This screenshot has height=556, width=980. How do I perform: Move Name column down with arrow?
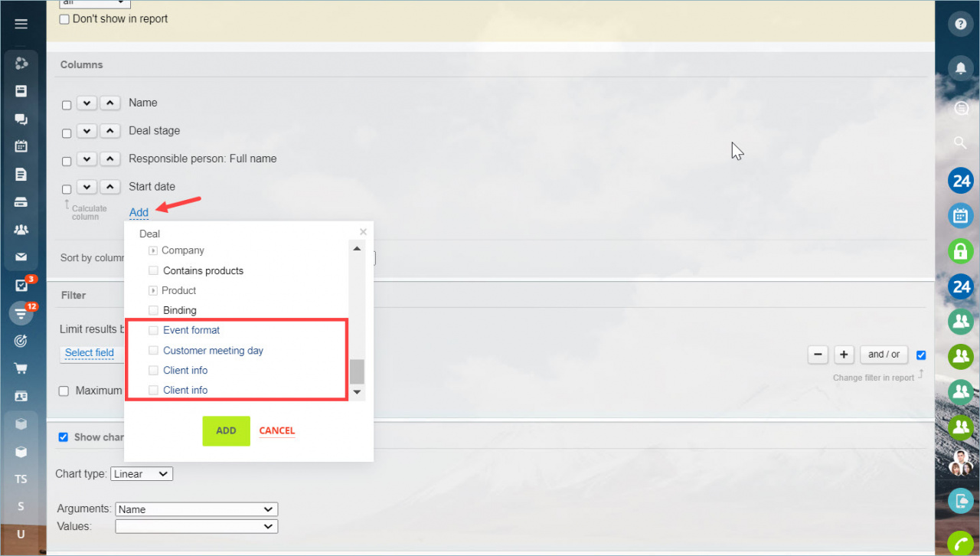point(87,103)
